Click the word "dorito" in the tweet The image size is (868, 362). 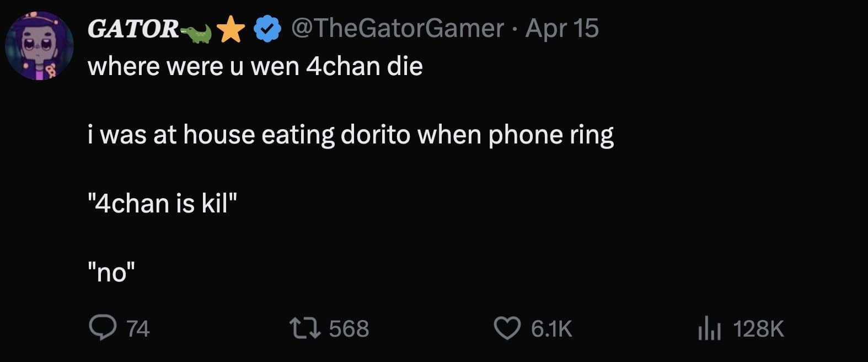click(x=376, y=135)
